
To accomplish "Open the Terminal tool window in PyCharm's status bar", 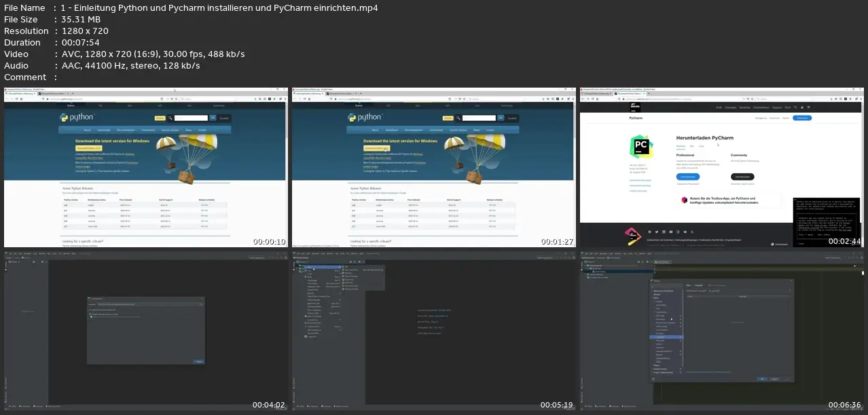I will coord(326,406).
